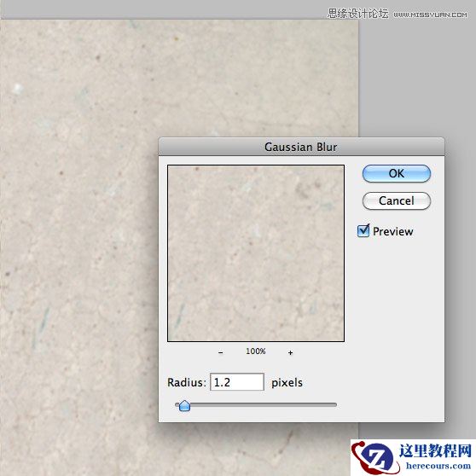The height and width of the screenshot is (476, 476).
Task: Toggle the Preview checkbox
Action: [363, 231]
